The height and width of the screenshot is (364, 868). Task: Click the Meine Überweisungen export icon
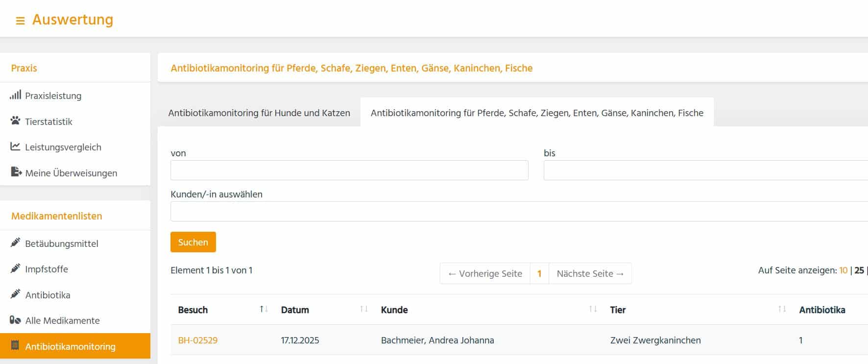tap(16, 172)
